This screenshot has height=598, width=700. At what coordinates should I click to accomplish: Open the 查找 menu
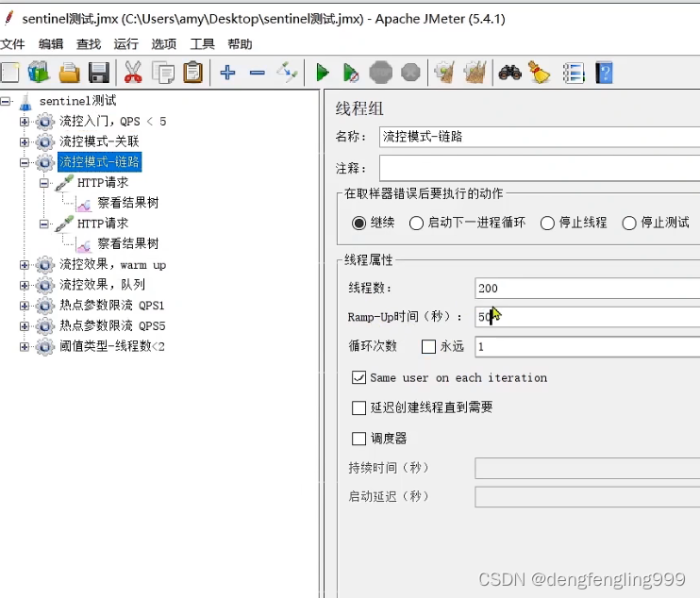pos(89,43)
